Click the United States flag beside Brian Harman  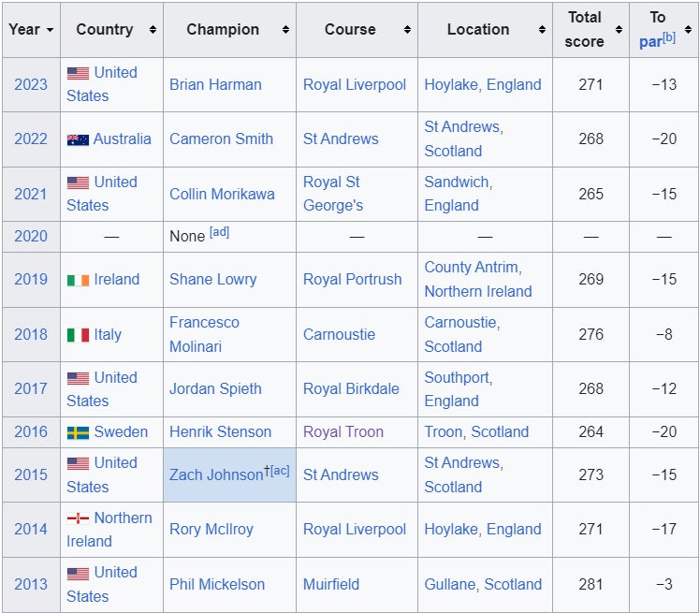78,73
